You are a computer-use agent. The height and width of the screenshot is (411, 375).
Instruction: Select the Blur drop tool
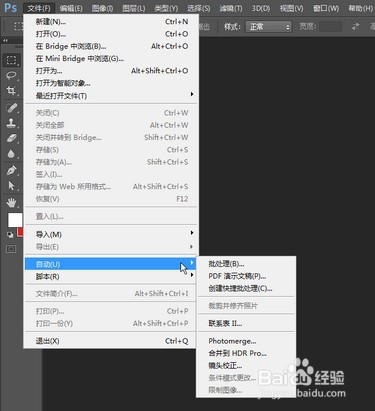pyautogui.click(x=11, y=154)
